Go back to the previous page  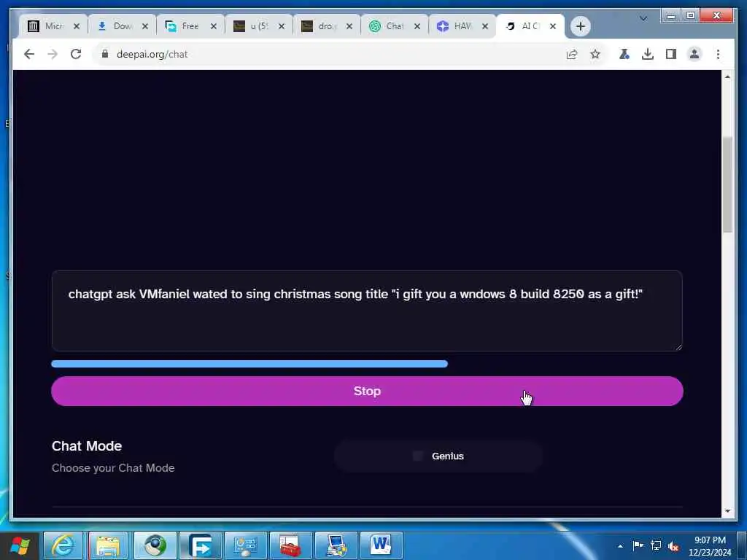(29, 54)
